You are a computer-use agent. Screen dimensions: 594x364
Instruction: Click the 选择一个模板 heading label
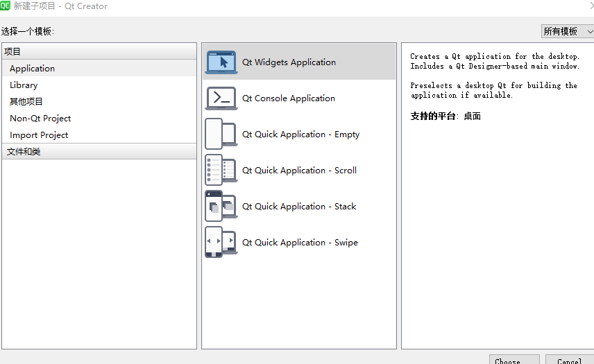[x=28, y=31]
